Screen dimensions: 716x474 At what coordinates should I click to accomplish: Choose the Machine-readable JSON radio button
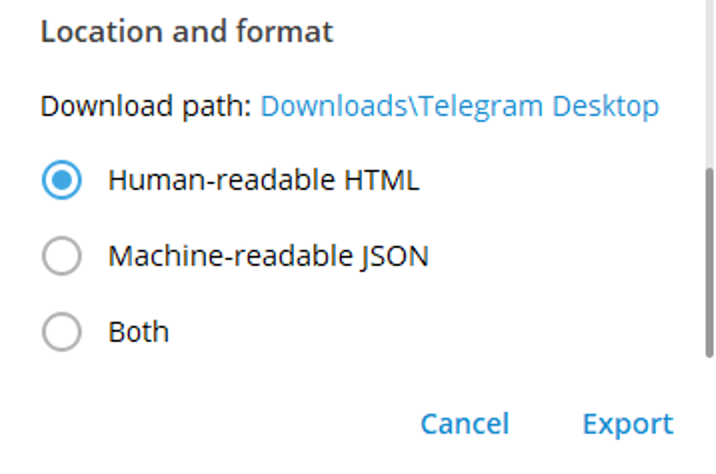pos(61,257)
